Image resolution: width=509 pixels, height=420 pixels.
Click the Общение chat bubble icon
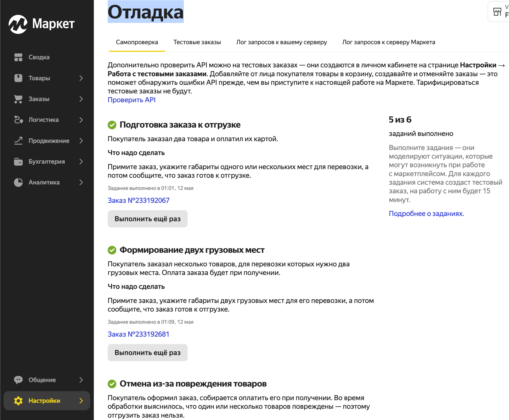(18, 380)
